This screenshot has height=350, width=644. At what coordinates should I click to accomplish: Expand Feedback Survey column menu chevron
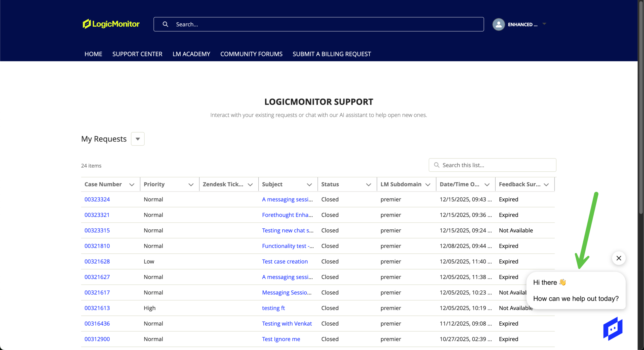click(546, 185)
